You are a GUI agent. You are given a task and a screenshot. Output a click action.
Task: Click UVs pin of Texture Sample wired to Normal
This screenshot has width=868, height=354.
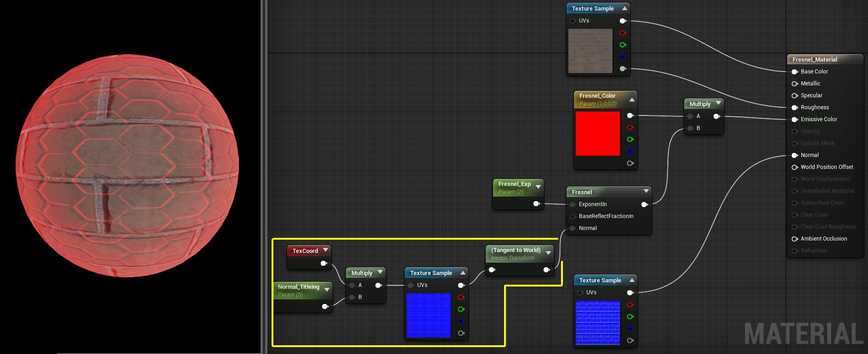point(580,292)
